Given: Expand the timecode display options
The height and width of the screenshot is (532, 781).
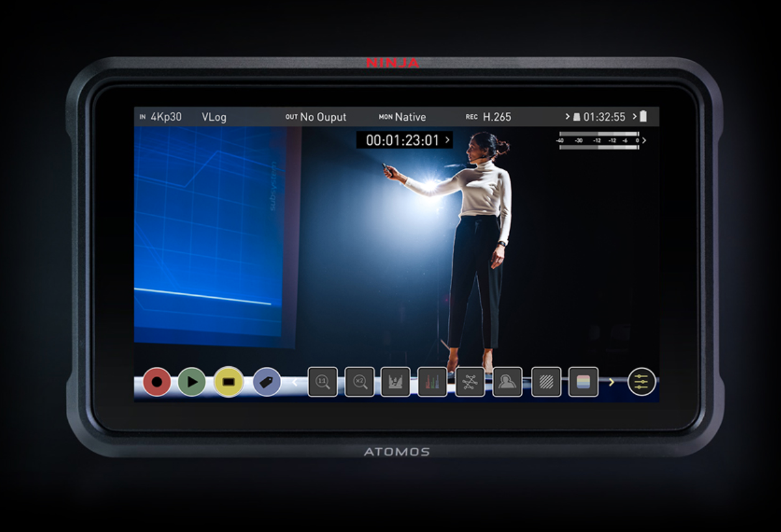Looking at the screenshot, I should point(446,140).
